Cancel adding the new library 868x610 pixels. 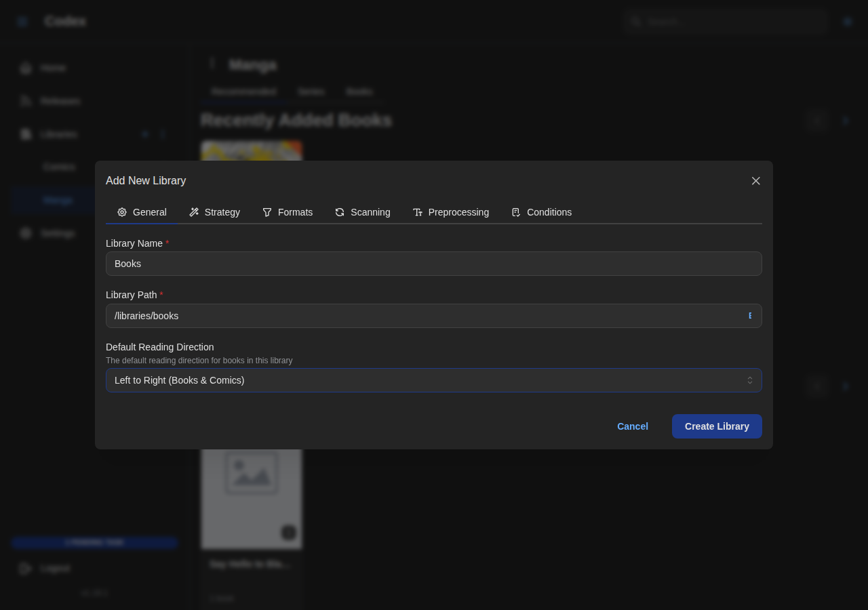(633, 426)
